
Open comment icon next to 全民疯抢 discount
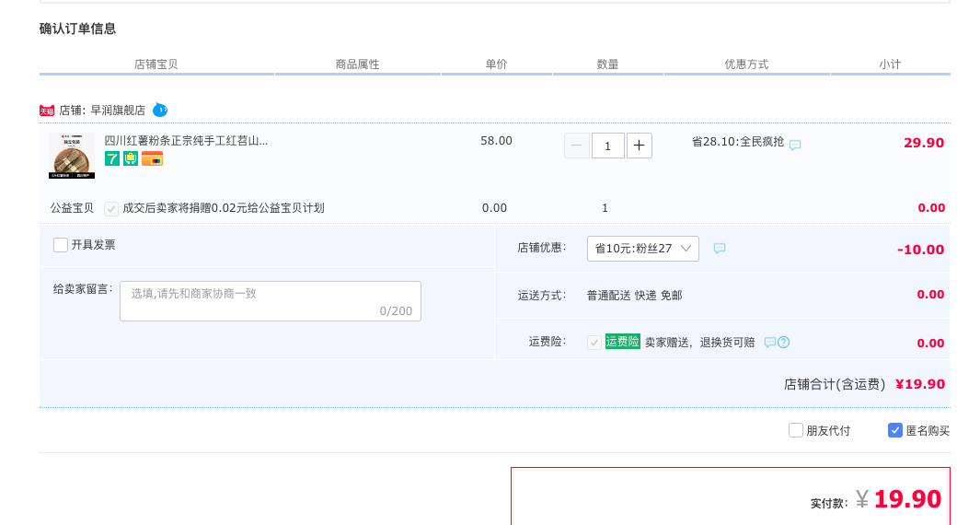pos(795,145)
